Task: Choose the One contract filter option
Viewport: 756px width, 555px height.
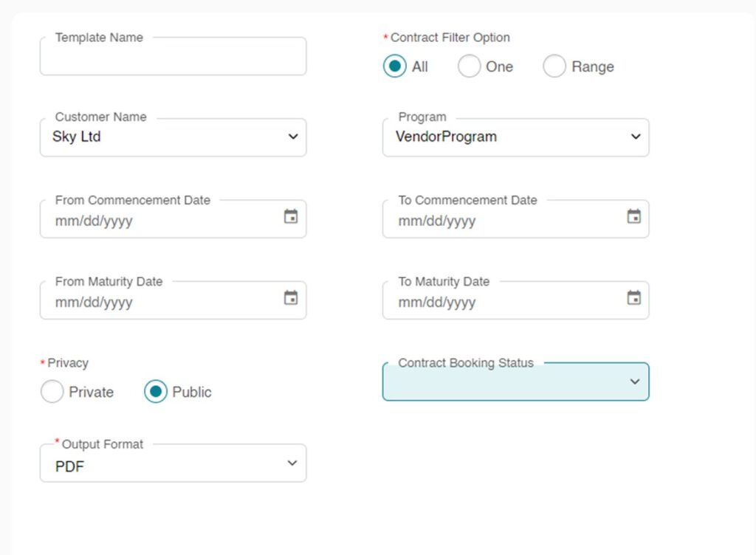Action: point(469,66)
